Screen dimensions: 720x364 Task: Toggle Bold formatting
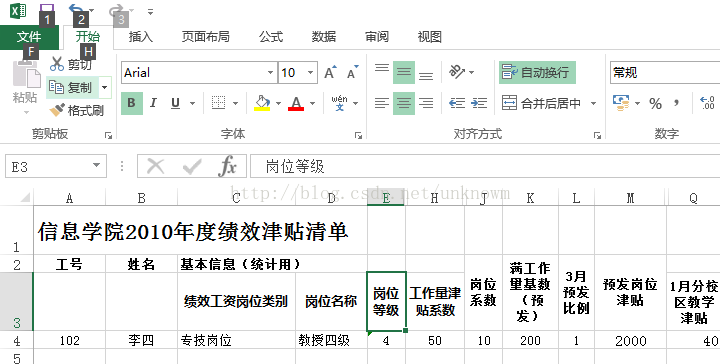click(x=132, y=103)
